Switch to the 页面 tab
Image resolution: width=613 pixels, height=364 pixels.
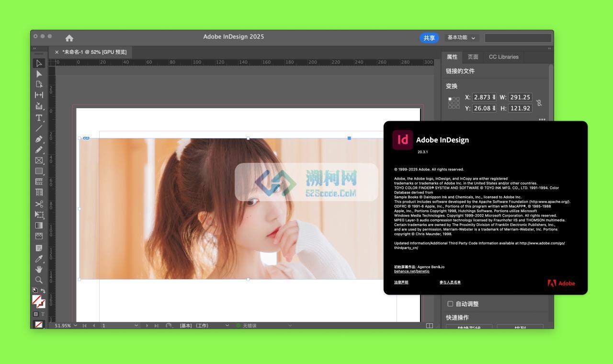point(473,57)
